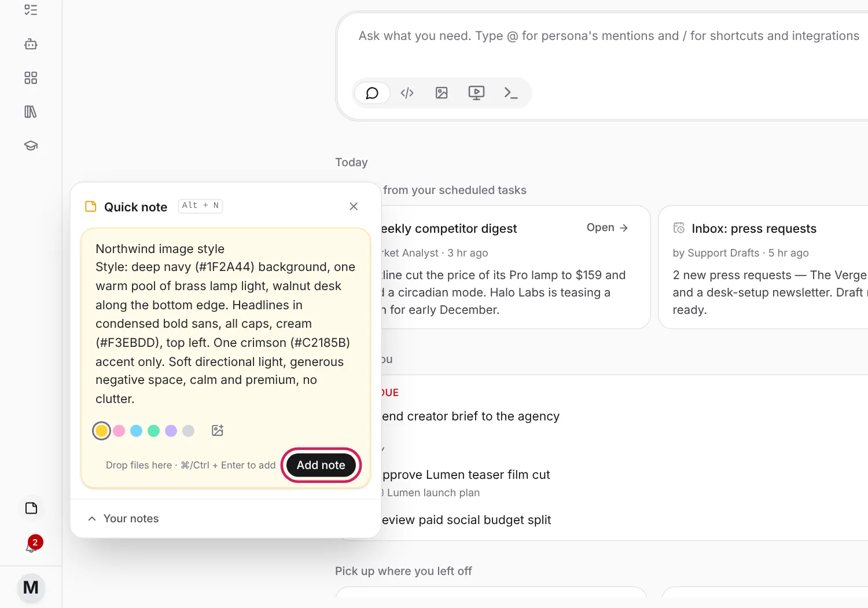
Task: Open Review paid social budget split task
Action: coord(466,520)
